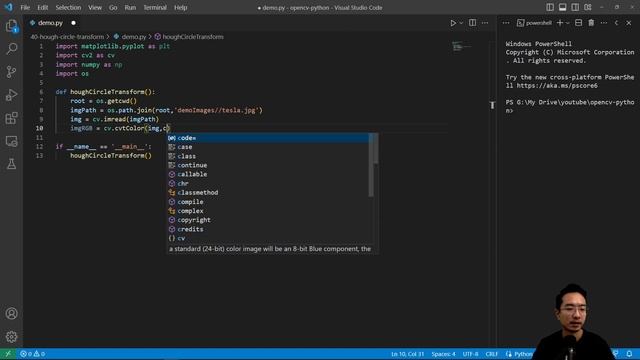Open the Search view
This screenshot has width=640, height=360.
pos(11,49)
